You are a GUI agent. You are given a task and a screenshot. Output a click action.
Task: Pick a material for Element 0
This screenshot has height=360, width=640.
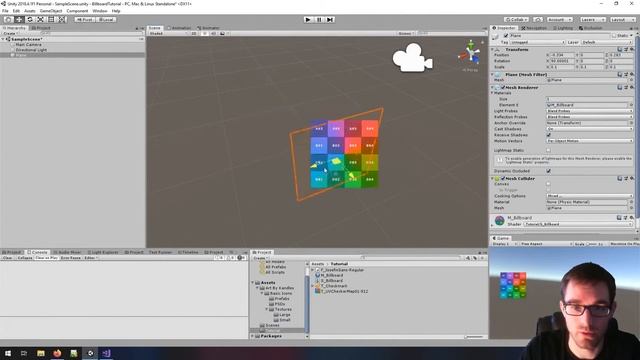pyautogui.click(x=631, y=105)
